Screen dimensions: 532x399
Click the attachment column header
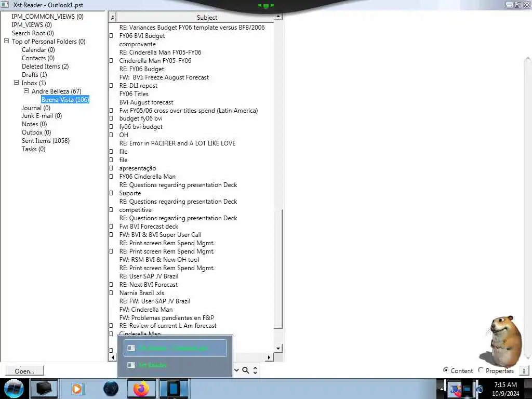pyautogui.click(x=112, y=17)
